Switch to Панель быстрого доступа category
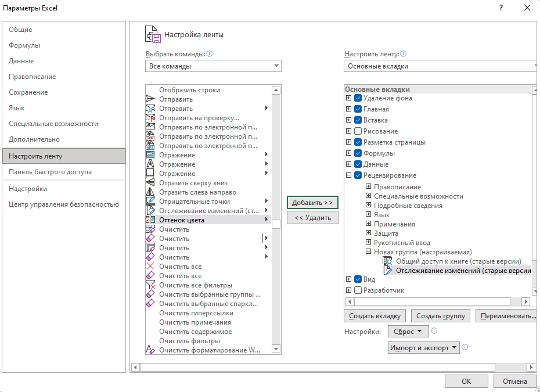The width and height of the screenshot is (540, 392). [64, 172]
